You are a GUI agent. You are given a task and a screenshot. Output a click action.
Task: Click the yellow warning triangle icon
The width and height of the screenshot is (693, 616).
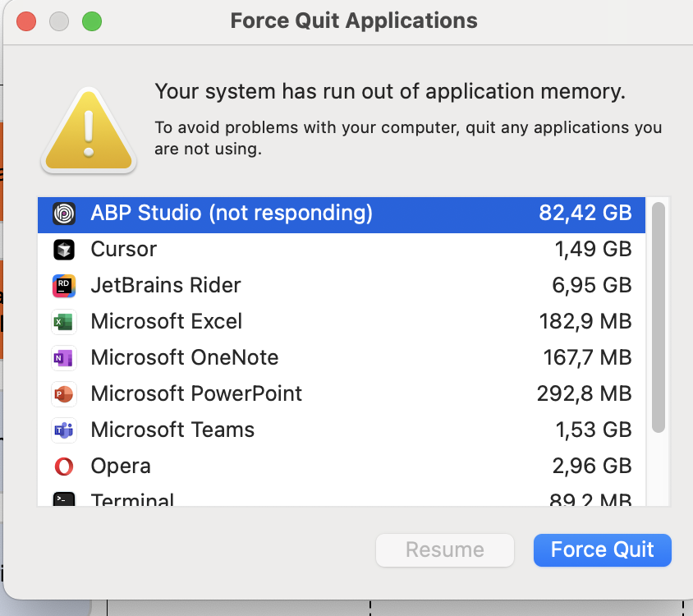tap(89, 131)
